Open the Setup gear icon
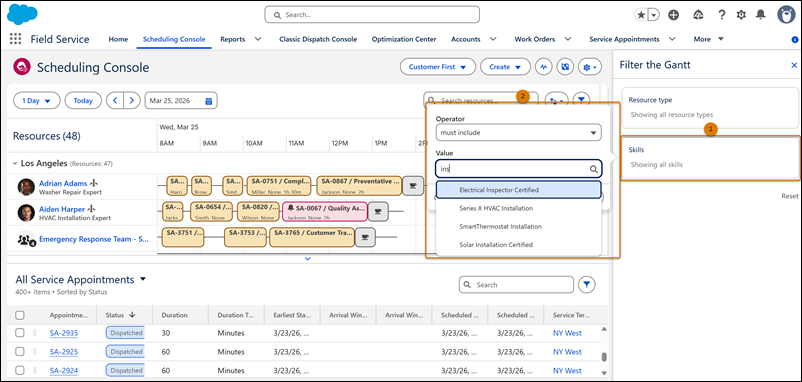The width and height of the screenshot is (802, 382). [741, 15]
